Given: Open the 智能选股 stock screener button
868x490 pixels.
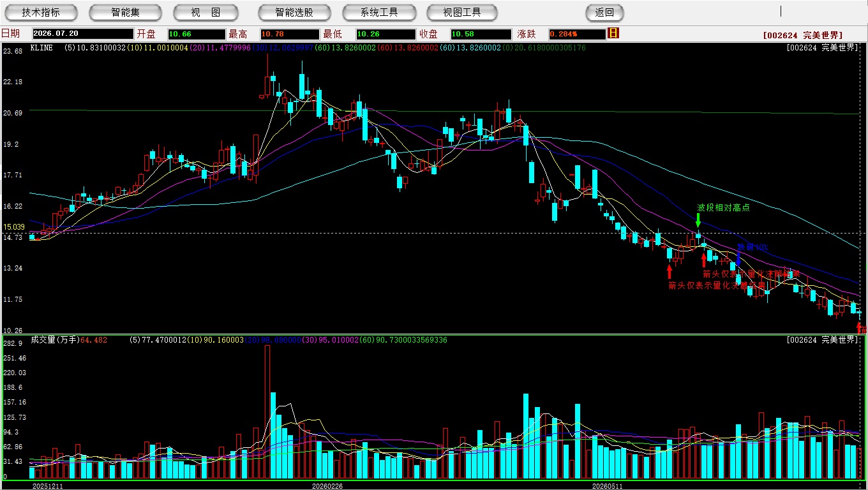Looking at the screenshot, I should (x=294, y=12).
